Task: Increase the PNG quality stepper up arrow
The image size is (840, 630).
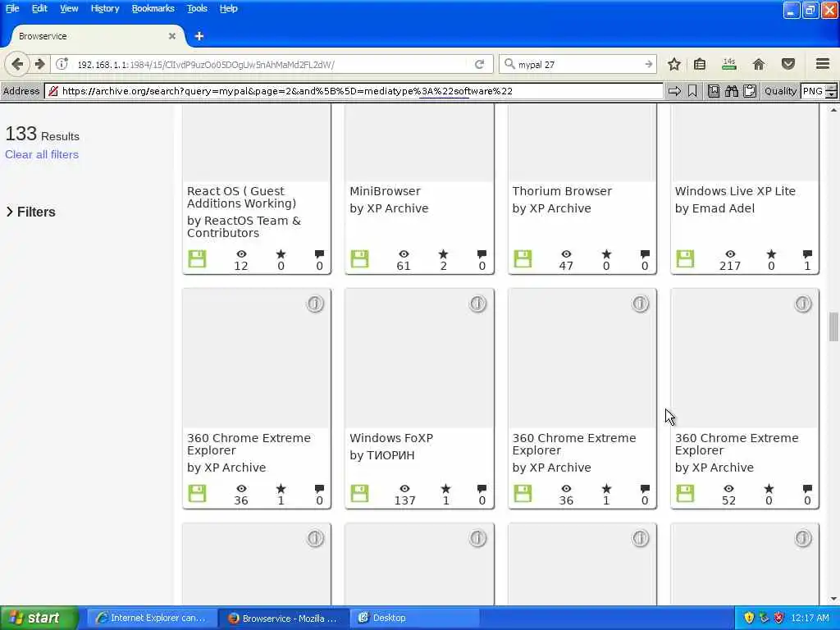Action: click(831, 87)
